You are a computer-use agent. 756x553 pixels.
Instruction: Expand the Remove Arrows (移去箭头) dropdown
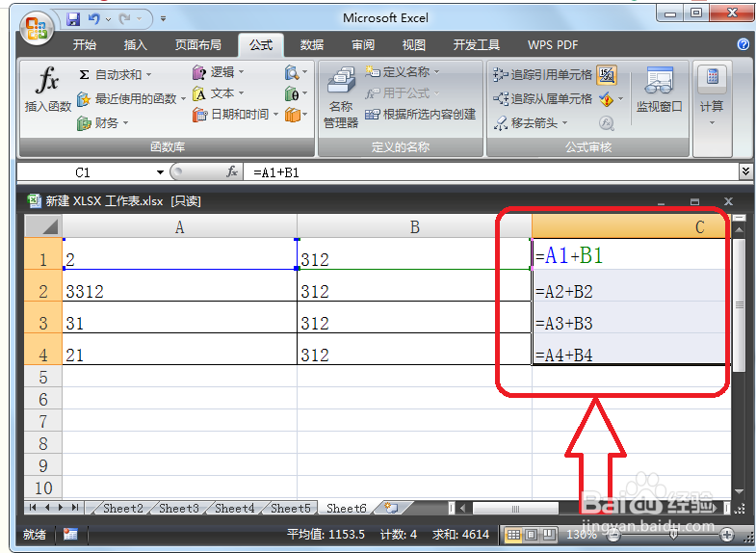564,123
